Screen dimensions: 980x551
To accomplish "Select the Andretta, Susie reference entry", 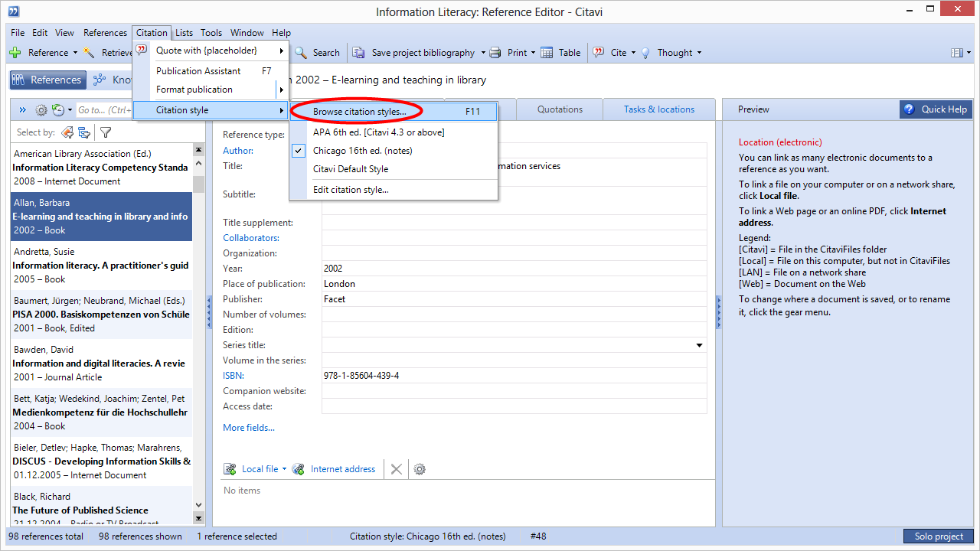I will click(101, 266).
